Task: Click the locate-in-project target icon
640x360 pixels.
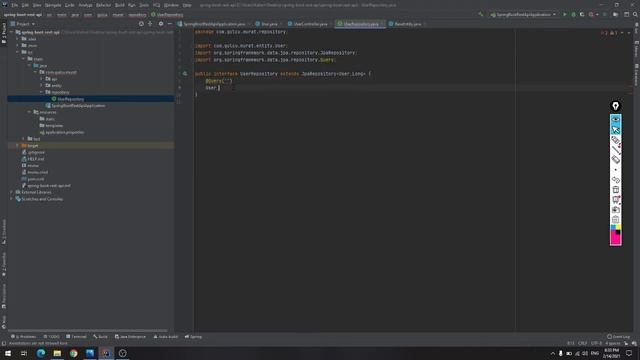Action: [141, 24]
